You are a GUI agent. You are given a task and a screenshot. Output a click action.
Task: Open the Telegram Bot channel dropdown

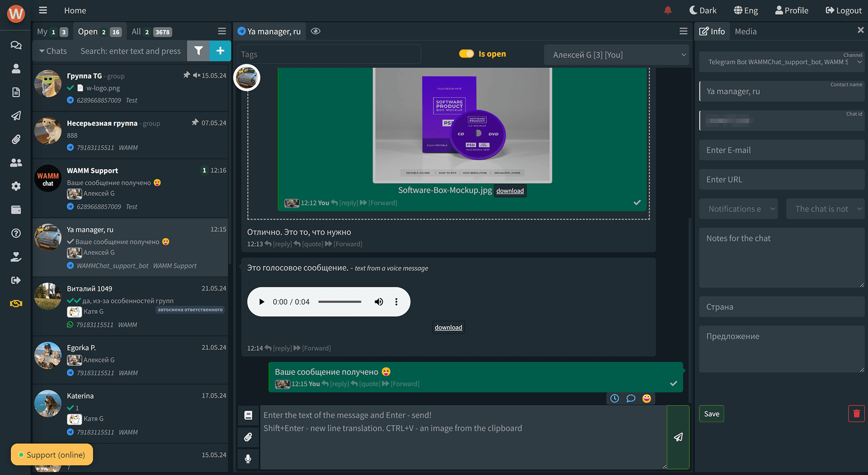click(x=782, y=62)
